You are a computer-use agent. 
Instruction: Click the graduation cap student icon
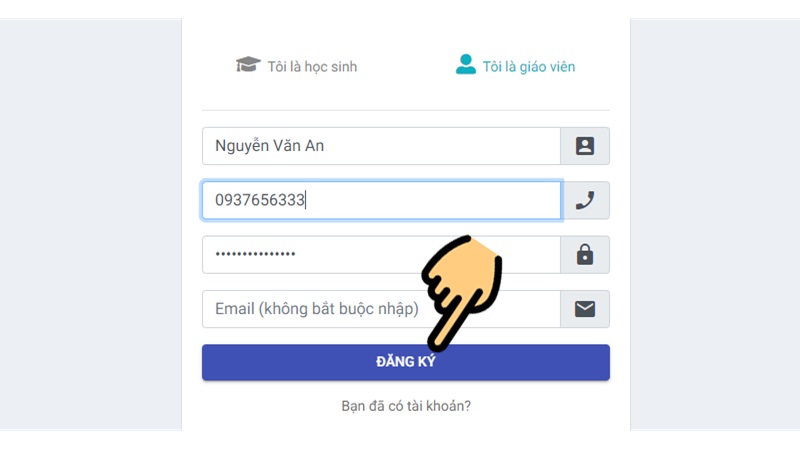(x=248, y=65)
